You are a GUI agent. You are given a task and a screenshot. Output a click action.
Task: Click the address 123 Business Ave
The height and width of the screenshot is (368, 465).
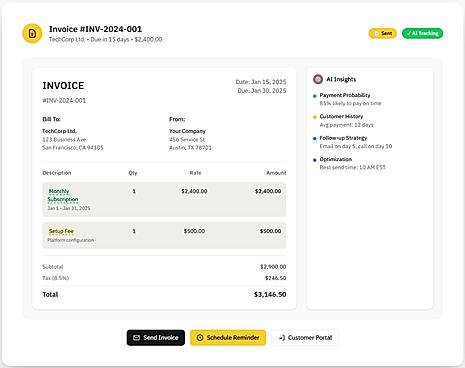click(64, 139)
